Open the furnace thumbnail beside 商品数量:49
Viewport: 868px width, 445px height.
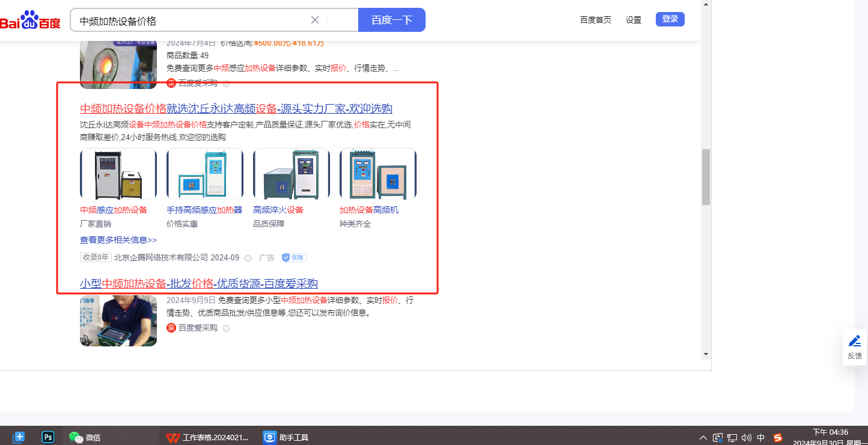click(x=118, y=64)
